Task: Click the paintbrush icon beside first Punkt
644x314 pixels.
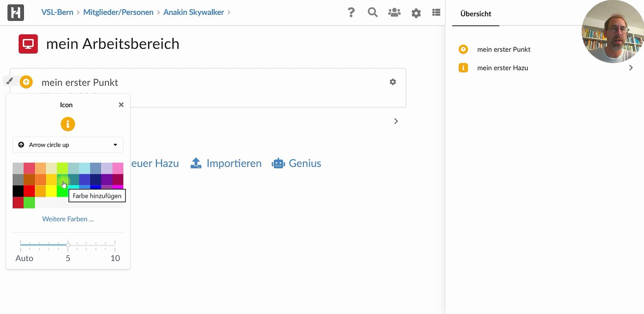Action: [10, 81]
